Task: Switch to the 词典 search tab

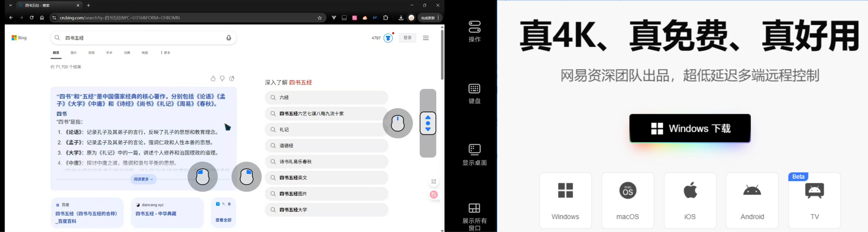Action: click(x=127, y=53)
